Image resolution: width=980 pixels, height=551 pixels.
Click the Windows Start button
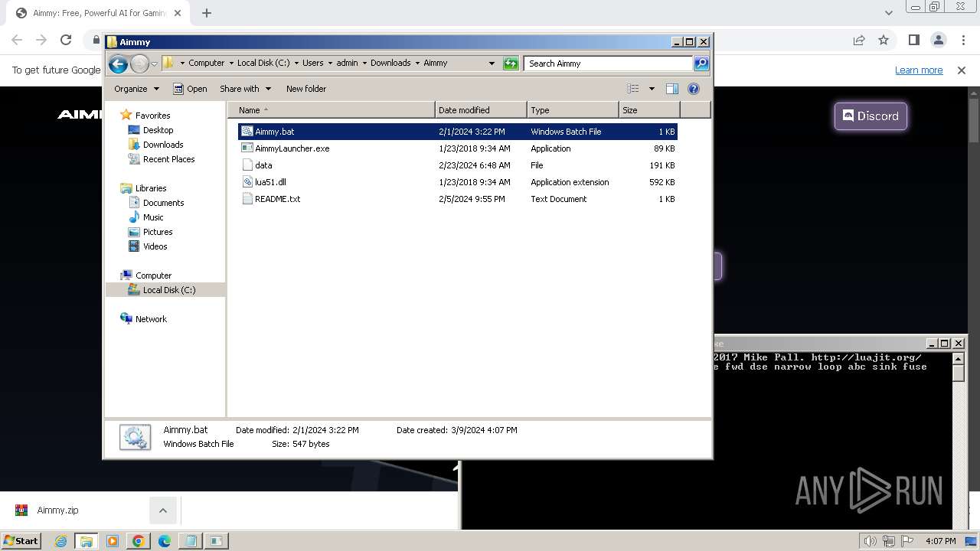(21, 540)
